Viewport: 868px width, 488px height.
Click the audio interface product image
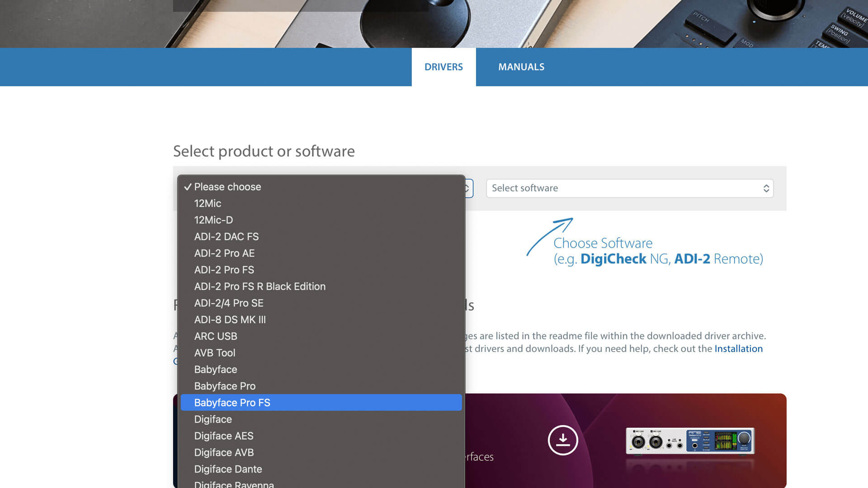click(x=690, y=441)
